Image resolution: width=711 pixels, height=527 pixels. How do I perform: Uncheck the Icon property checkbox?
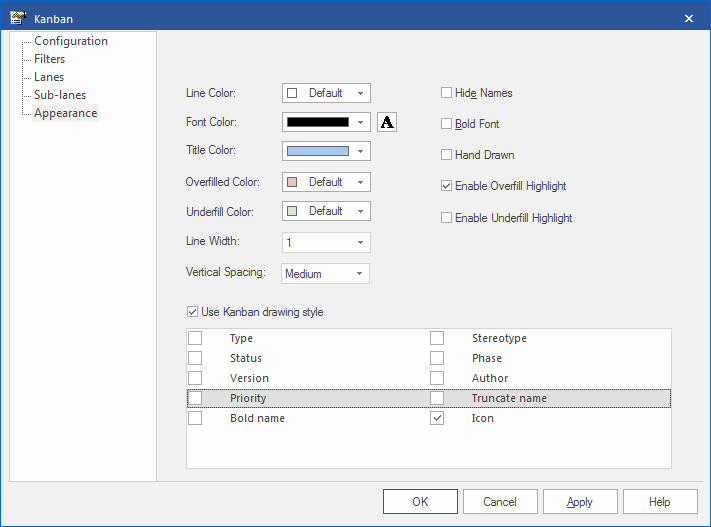tap(437, 418)
